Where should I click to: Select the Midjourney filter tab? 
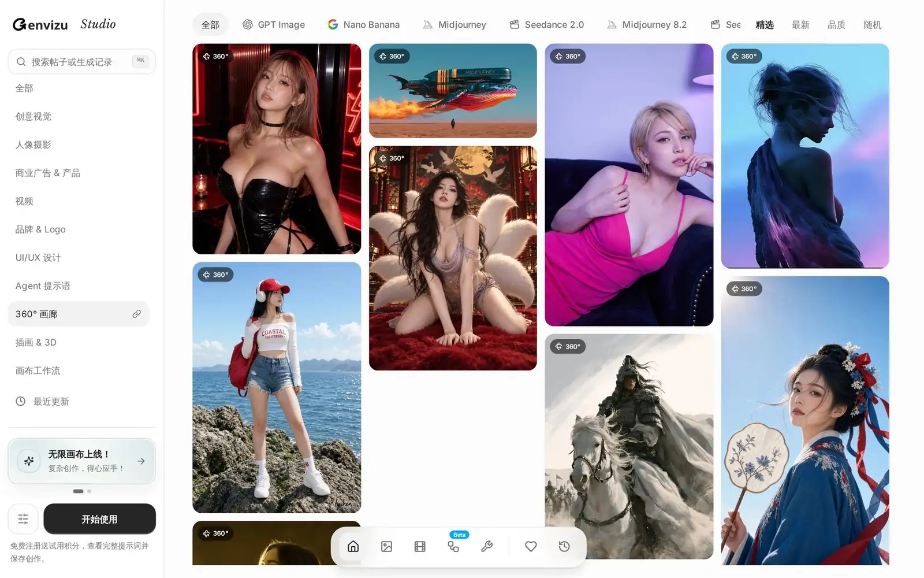pyautogui.click(x=455, y=24)
